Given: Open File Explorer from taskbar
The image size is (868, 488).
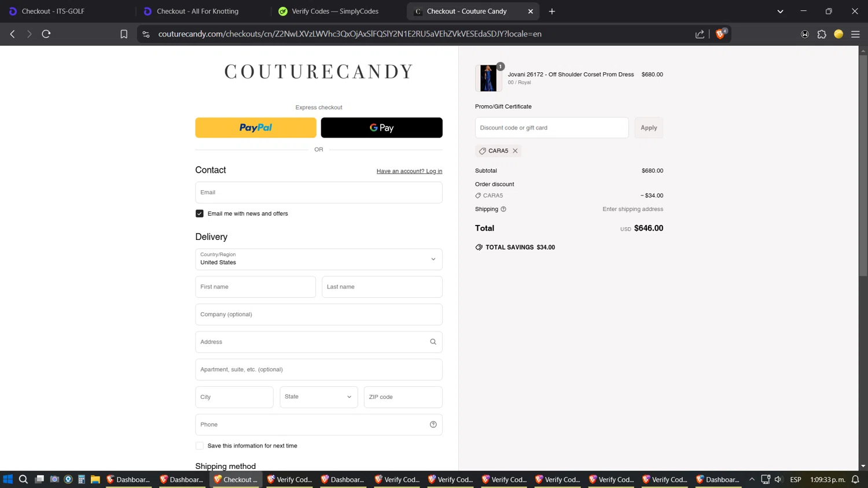Looking at the screenshot, I should pyautogui.click(x=95, y=479).
